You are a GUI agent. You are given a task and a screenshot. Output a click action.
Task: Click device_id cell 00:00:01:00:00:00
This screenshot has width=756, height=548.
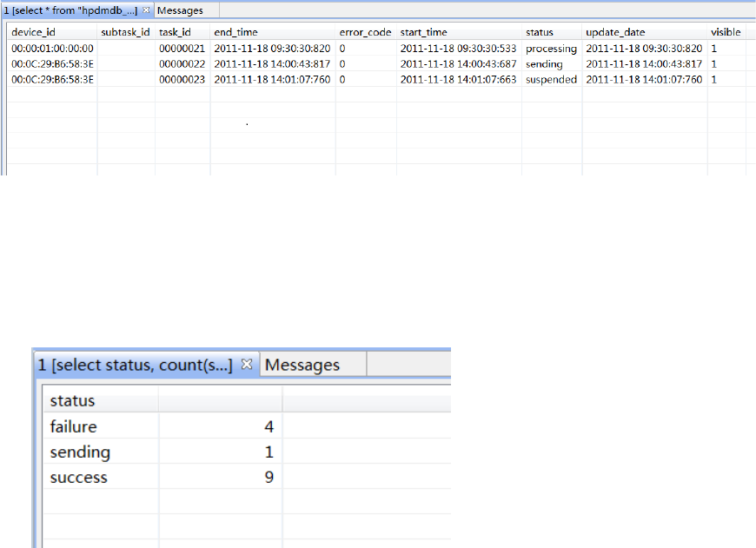pos(52,49)
